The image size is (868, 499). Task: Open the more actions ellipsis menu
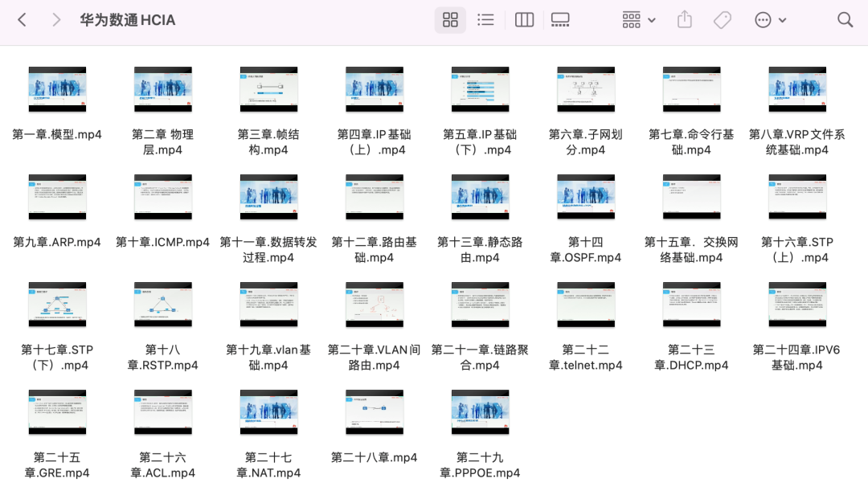(x=770, y=20)
